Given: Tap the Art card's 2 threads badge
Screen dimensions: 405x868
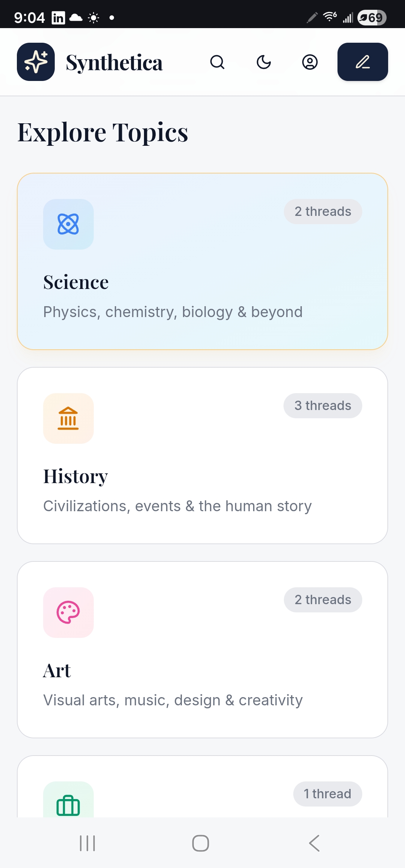Looking at the screenshot, I should tap(323, 600).
